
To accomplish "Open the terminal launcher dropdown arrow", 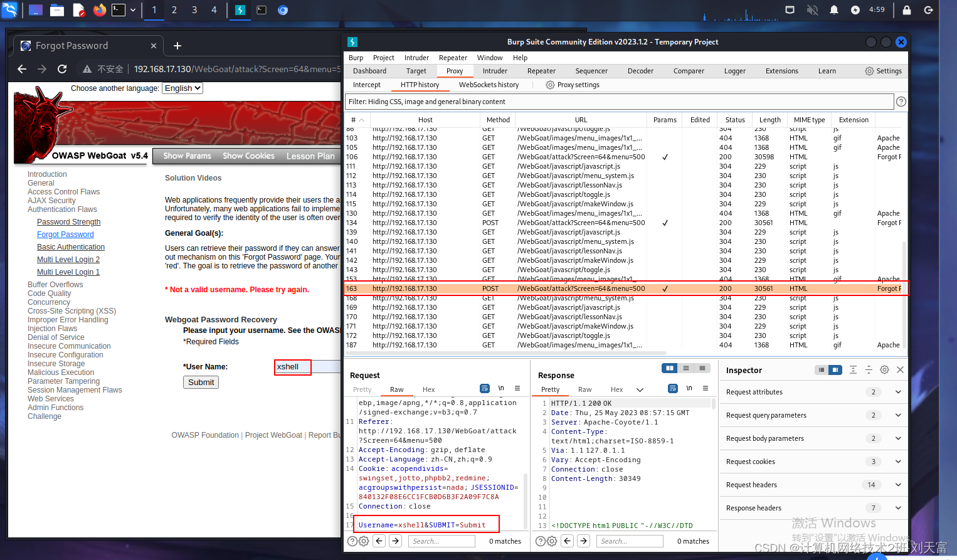I will pyautogui.click(x=133, y=10).
